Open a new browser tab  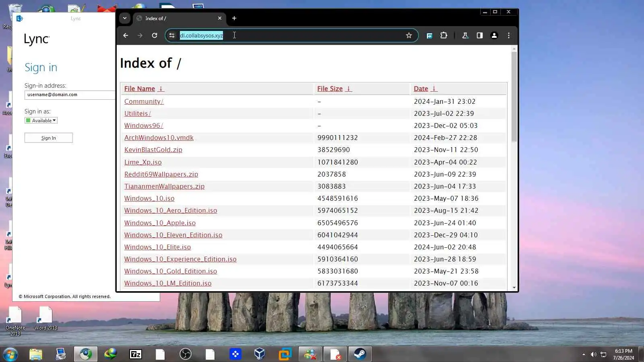click(234, 18)
